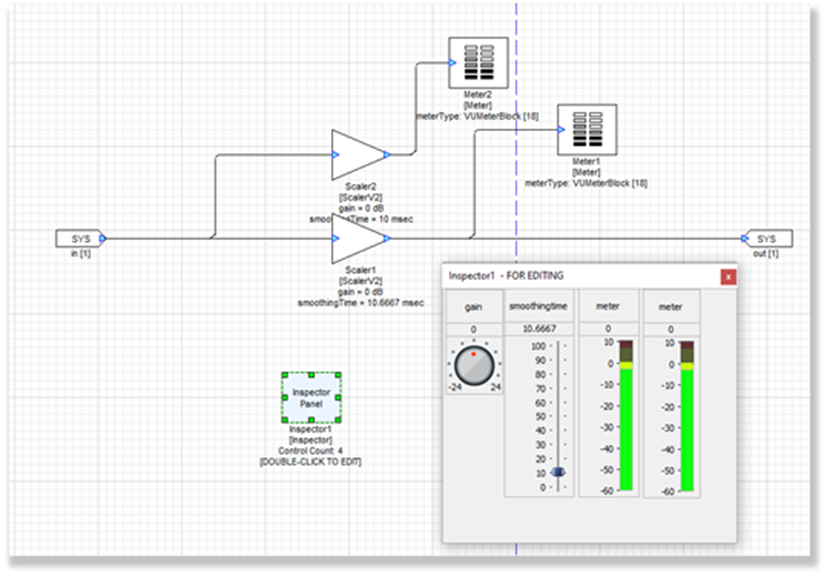The height and width of the screenshot is (576, 827).
Task: Select the Meter2 VU meter block
Action: [x=478, y=62]
